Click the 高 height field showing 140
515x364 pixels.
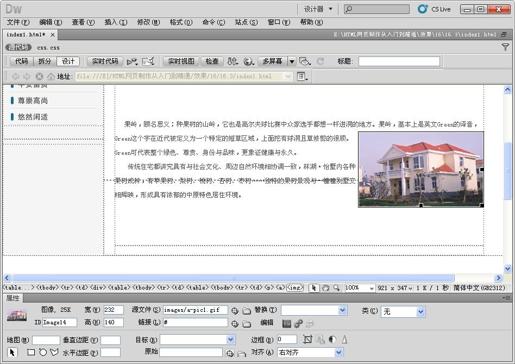pos(113,322)
